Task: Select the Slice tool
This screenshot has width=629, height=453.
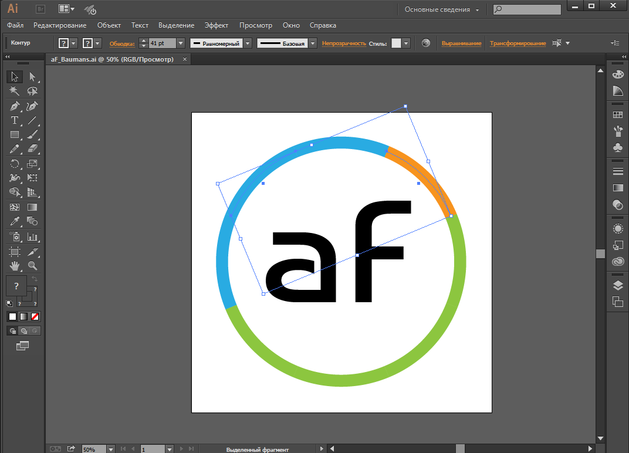Action: [x=32, y=252]
